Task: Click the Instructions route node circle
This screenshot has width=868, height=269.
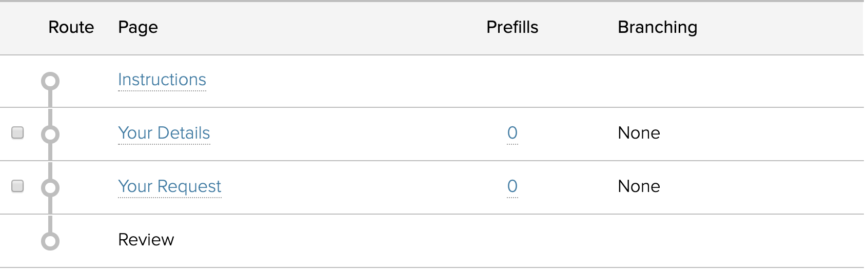Action: [50, 81]
